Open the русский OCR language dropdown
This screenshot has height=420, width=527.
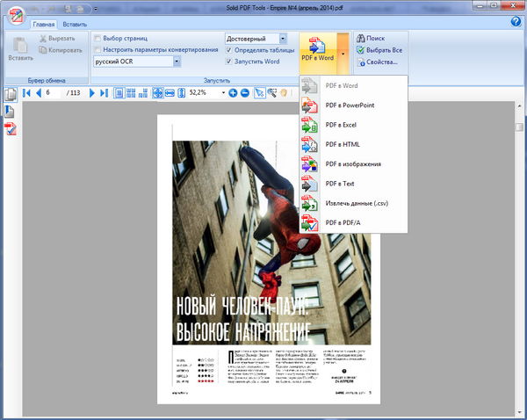coord(177,62)
